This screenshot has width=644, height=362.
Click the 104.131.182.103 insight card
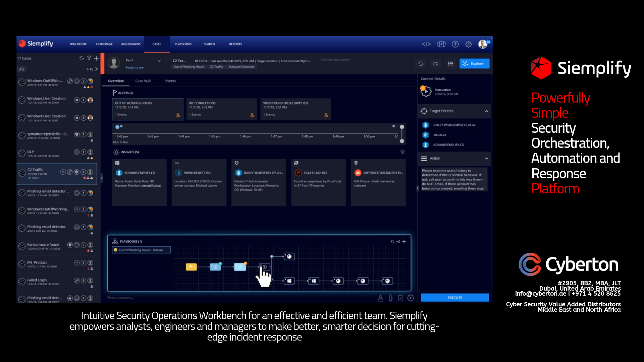(x=318, y=183)
